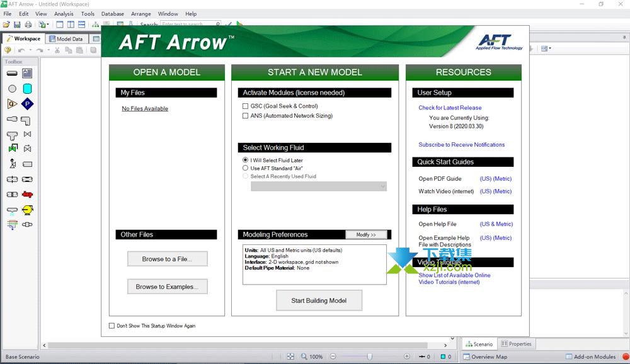Click Subscribe to Receive Notifications link

(x=462, y=145)
